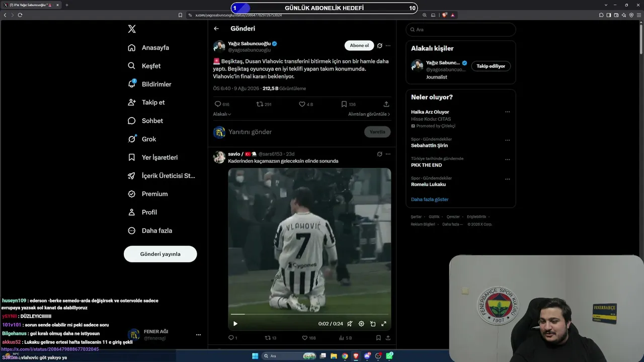Go back with the Gönderi arrow
The width and height of the screenshot is (644, 362).
(x=216, y=29)
